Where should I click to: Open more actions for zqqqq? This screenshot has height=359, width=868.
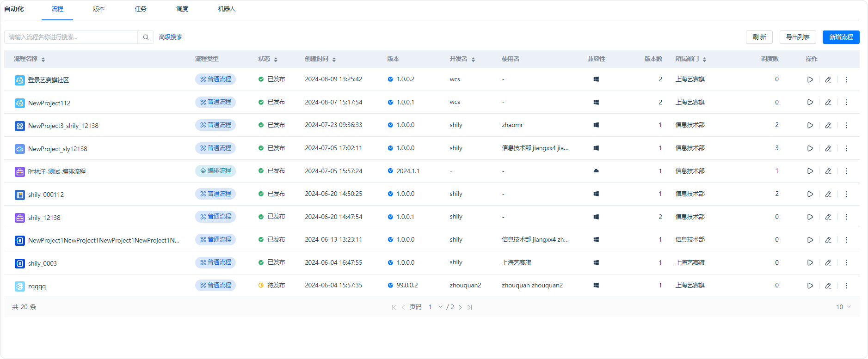pos(846,286)
